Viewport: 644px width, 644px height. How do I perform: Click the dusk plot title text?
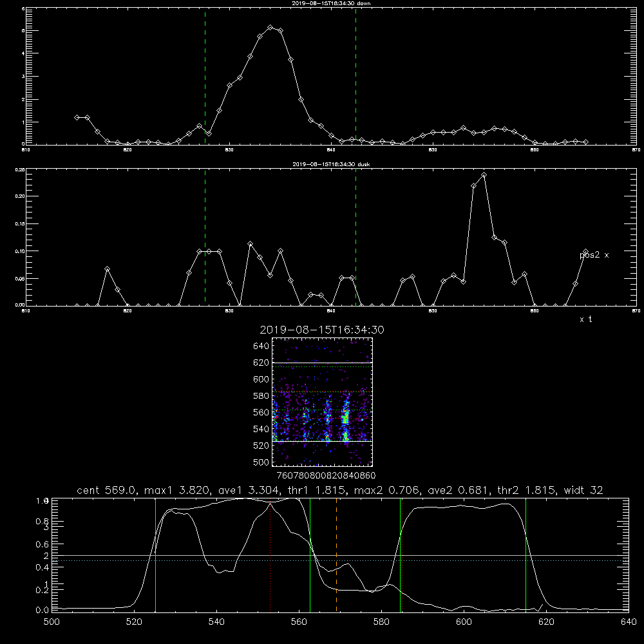point(331,164)
